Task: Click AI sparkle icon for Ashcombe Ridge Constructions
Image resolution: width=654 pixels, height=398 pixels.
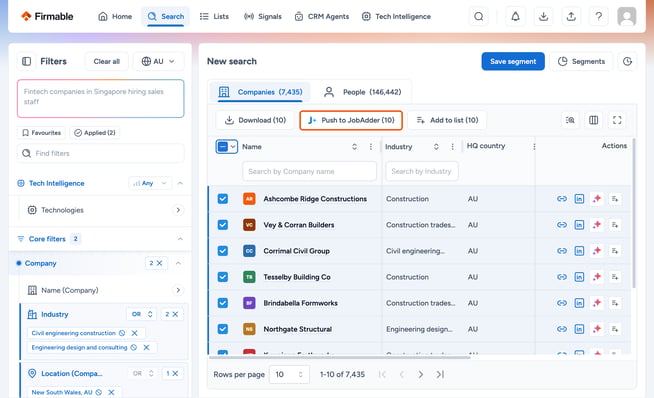Action: (x=597, y=199)
